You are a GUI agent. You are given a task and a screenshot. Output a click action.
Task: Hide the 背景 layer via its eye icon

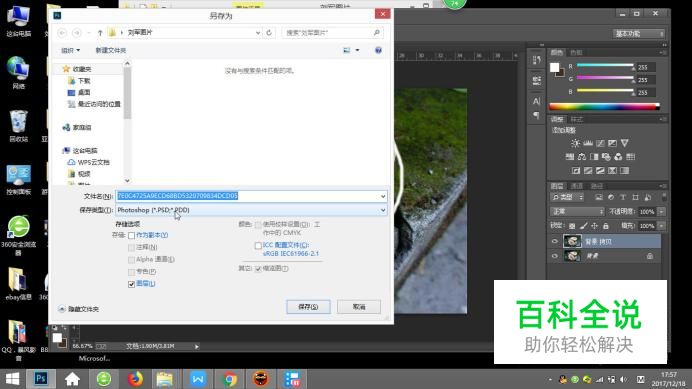click(555, 256)
